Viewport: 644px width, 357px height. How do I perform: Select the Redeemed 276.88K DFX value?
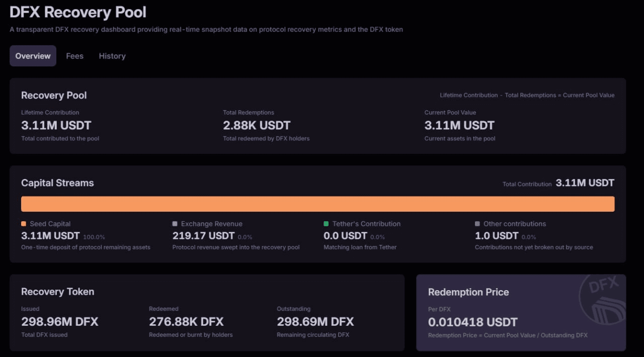[186, 322]
